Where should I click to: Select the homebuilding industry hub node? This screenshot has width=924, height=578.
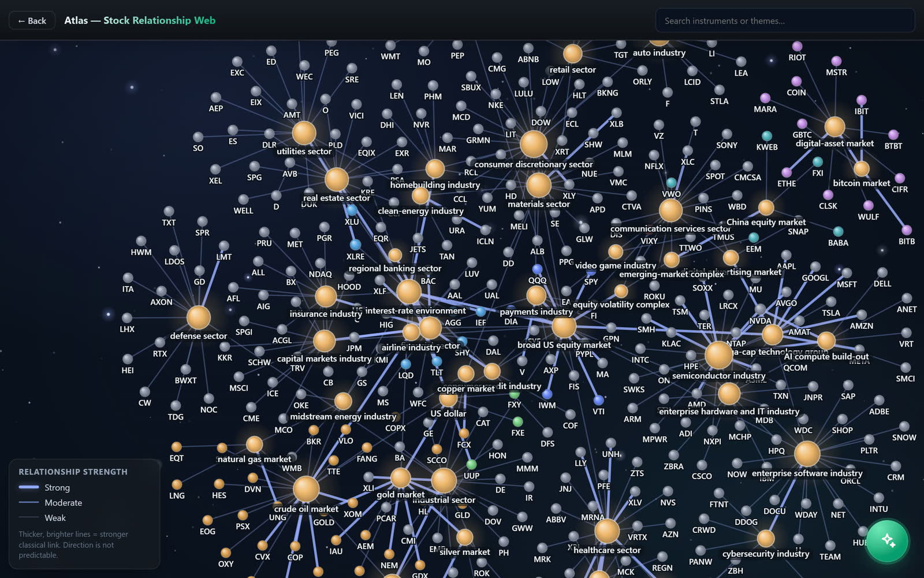click(x=435, y=168)
